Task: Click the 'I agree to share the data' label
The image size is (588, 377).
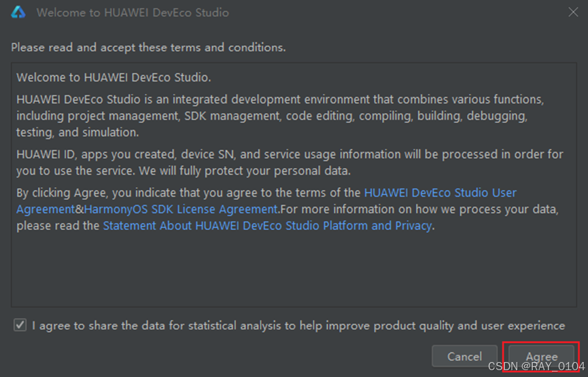Action: (x=298, y=325)
